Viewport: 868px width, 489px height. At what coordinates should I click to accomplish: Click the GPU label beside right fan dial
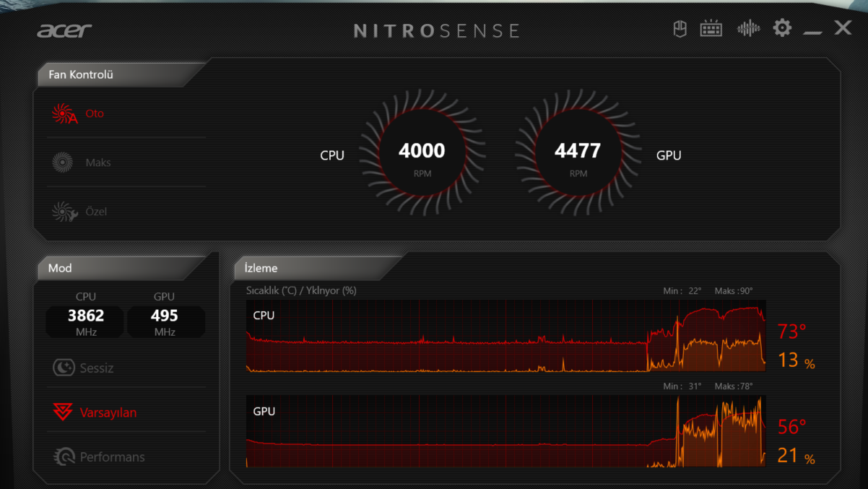pyautogui.click(x=669, y=155)
